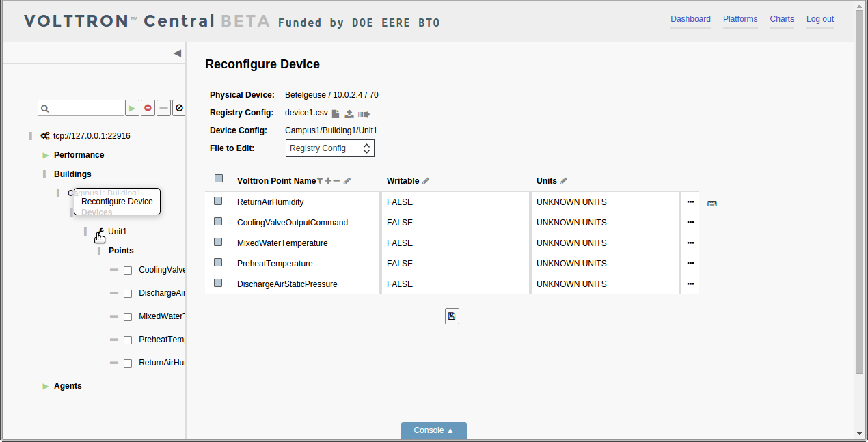This screenshot has width=868, height=442.
Task: Check the ReturnAirHumidity table row checkbox
Action: pyautogui.click(x=218, y=201)
